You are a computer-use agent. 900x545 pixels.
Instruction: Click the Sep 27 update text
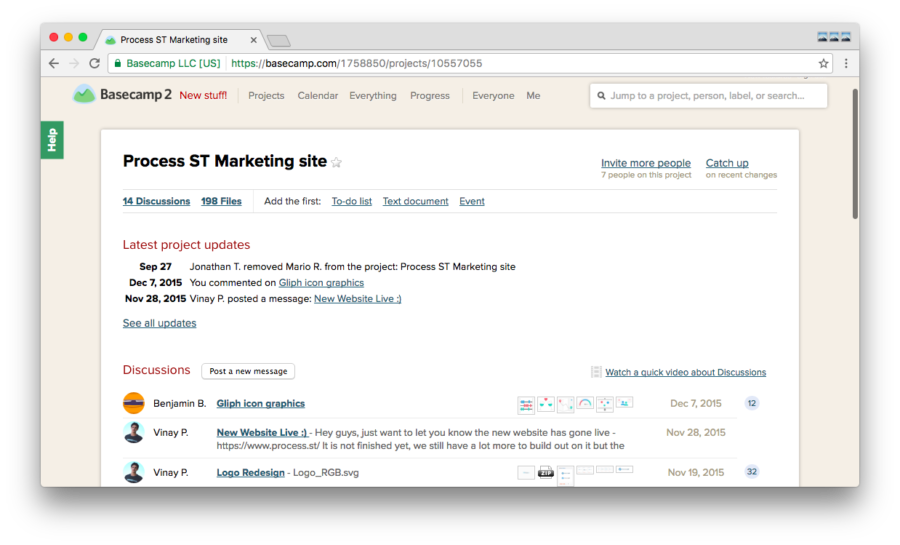pos(352,267)
